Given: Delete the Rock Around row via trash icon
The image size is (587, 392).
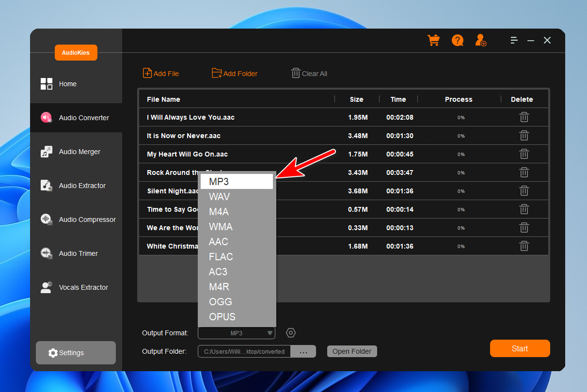Looking at the screenshot, I should pos(524,172).
